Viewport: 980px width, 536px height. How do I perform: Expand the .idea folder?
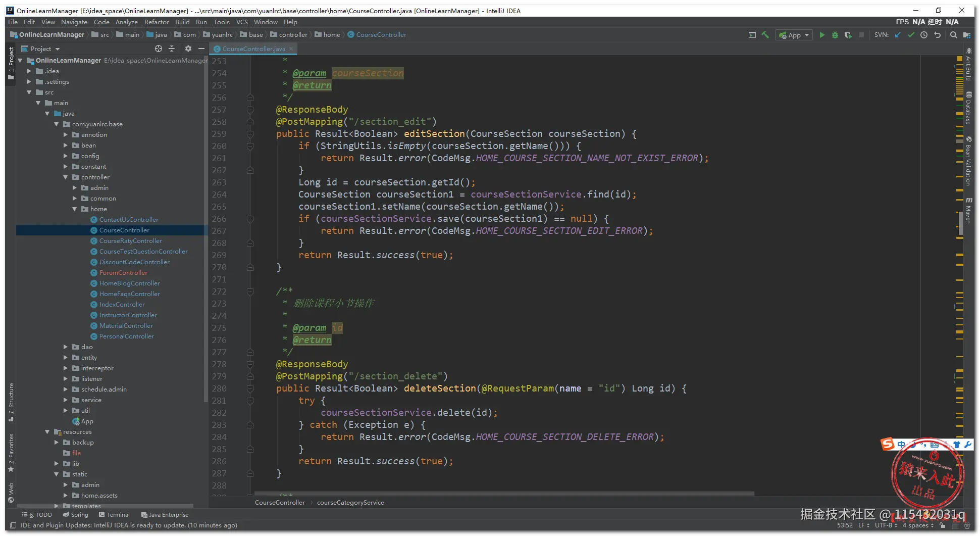point(29,71)
